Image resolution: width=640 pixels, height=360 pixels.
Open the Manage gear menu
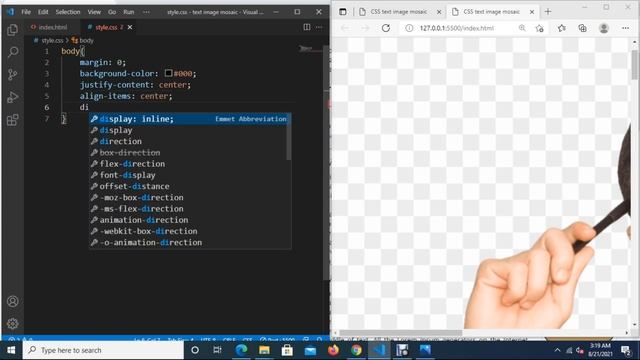coord(13,324)
